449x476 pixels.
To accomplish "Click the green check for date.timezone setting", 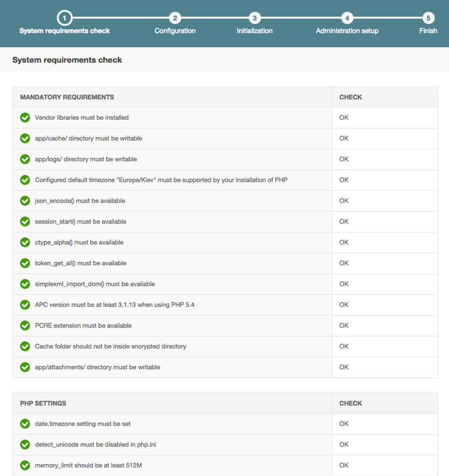I will [25, 424].
